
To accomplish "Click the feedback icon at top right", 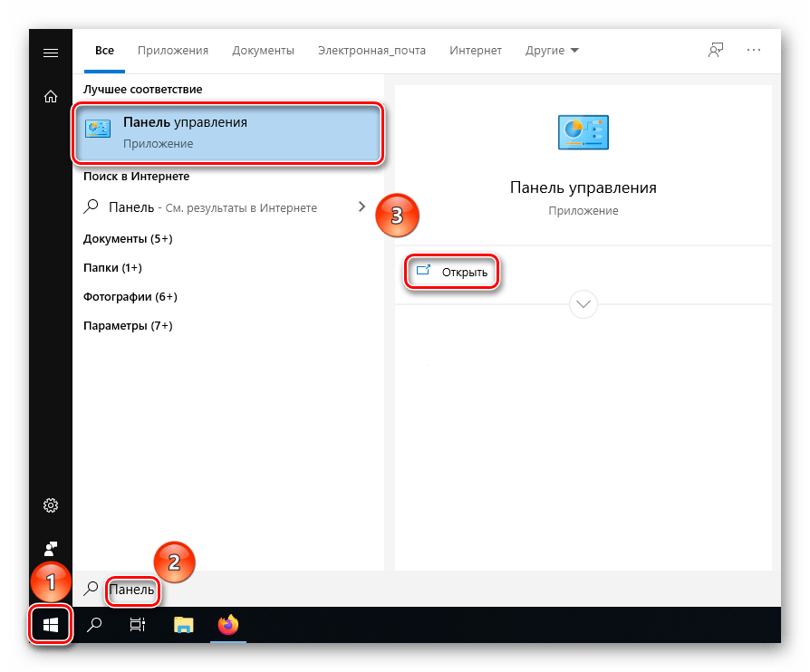I will tap(716, 51).
